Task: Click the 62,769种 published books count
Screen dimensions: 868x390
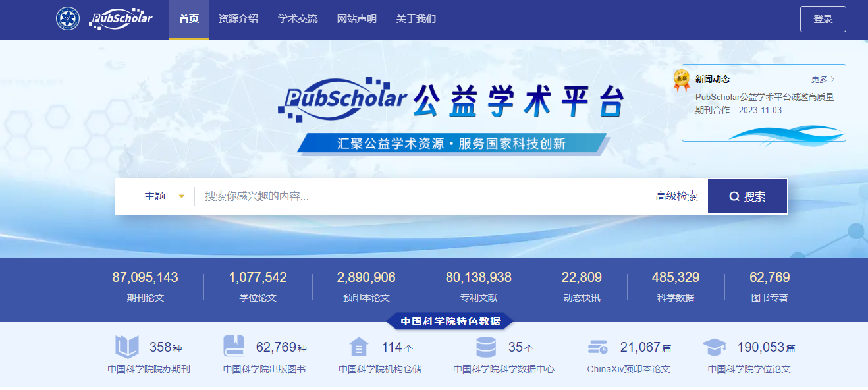Action: tap(281, 347)
